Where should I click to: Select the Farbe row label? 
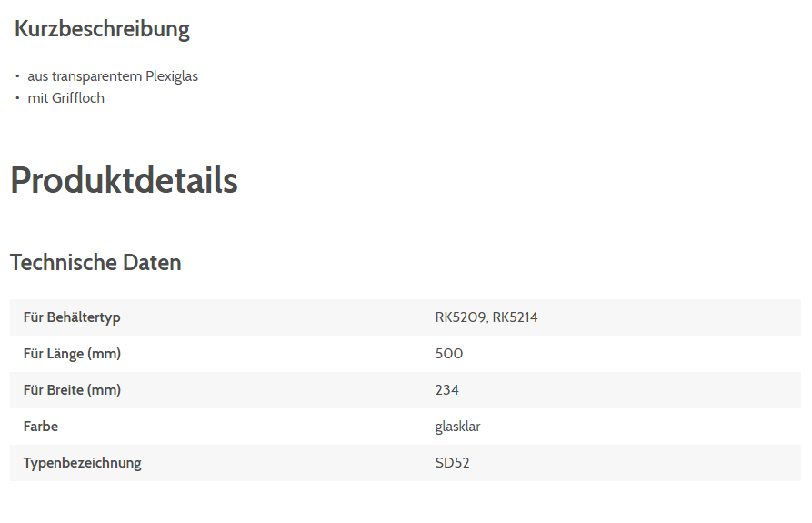click(41, 427)
